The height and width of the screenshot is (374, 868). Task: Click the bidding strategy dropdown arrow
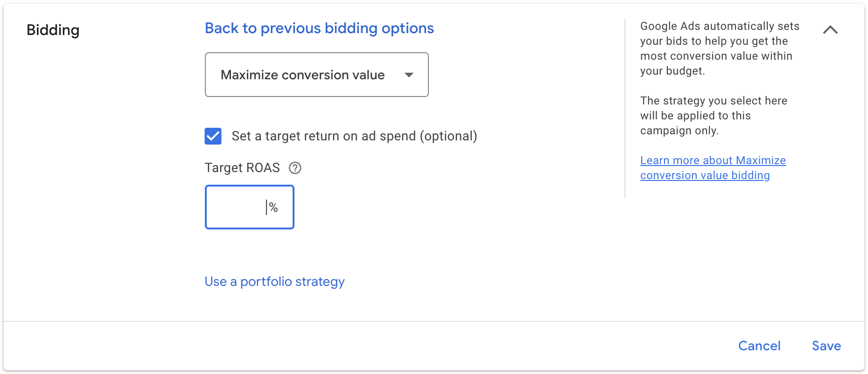click(x=409, y=75)
